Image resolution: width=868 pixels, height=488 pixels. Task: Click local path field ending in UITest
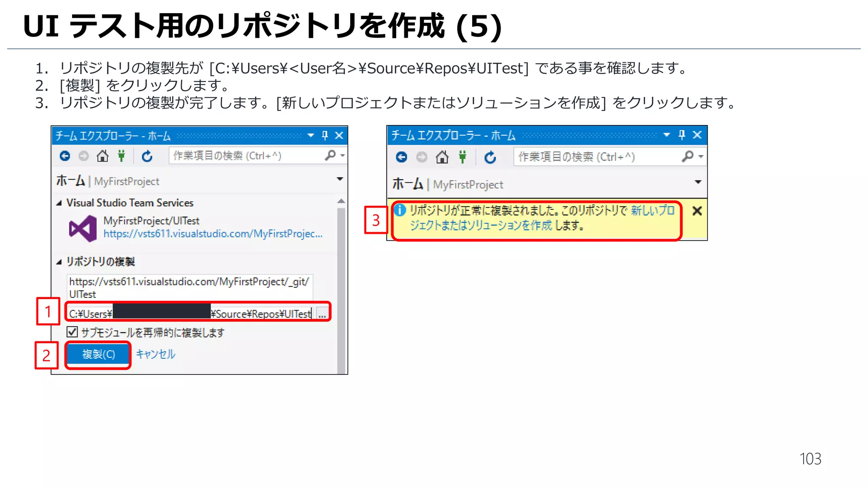[x=190, y=313]
